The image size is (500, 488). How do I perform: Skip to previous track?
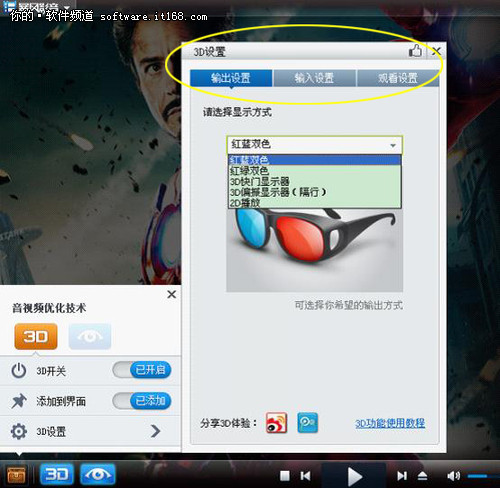[305, 476]
